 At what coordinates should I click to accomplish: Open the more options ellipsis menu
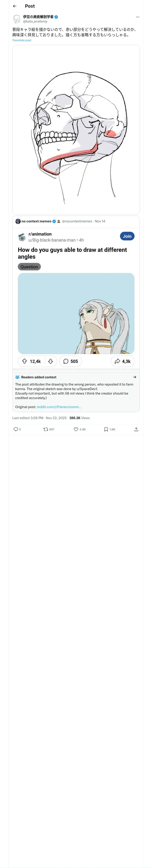point(137,17)
